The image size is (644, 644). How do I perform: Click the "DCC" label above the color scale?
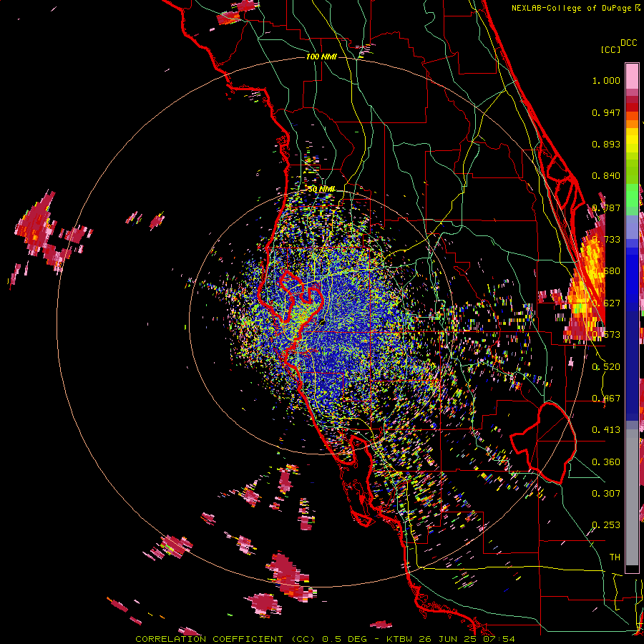629,43
